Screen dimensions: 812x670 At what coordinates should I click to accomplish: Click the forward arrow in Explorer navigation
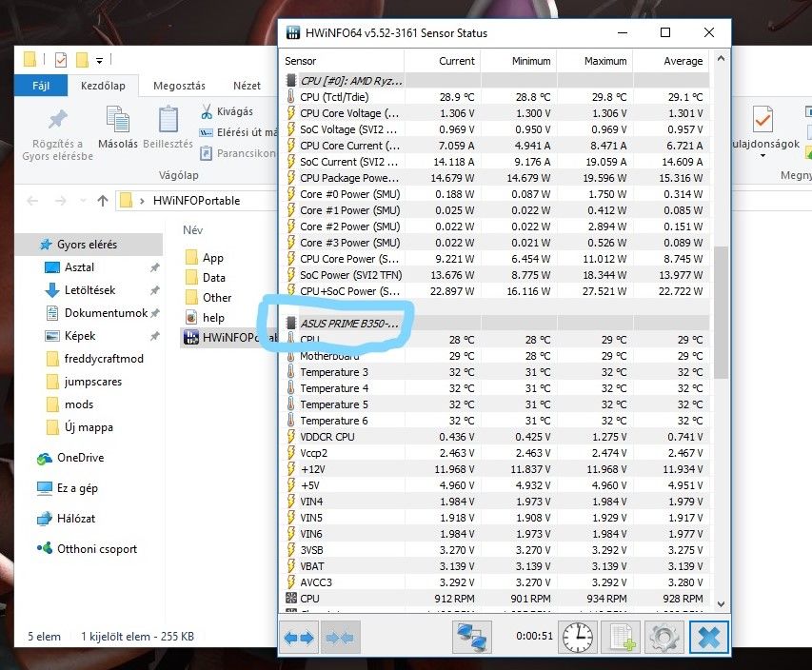61,201
